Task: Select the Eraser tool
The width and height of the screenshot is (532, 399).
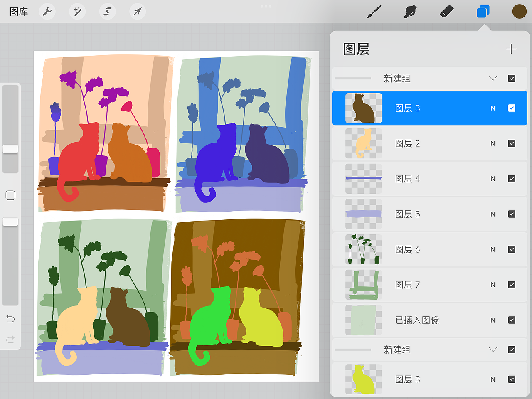Action: 446,12
